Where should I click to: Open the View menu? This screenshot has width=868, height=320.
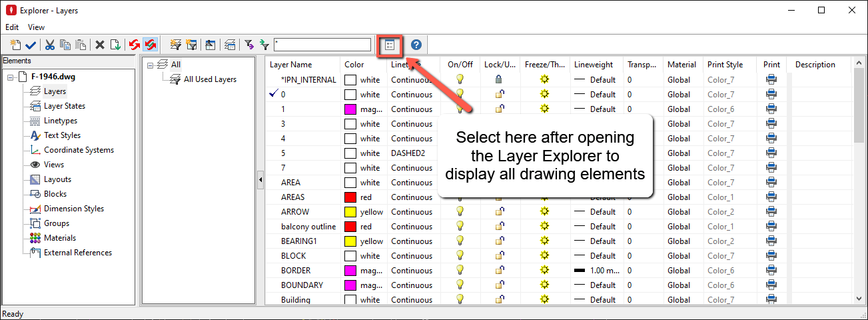(37, 27)
